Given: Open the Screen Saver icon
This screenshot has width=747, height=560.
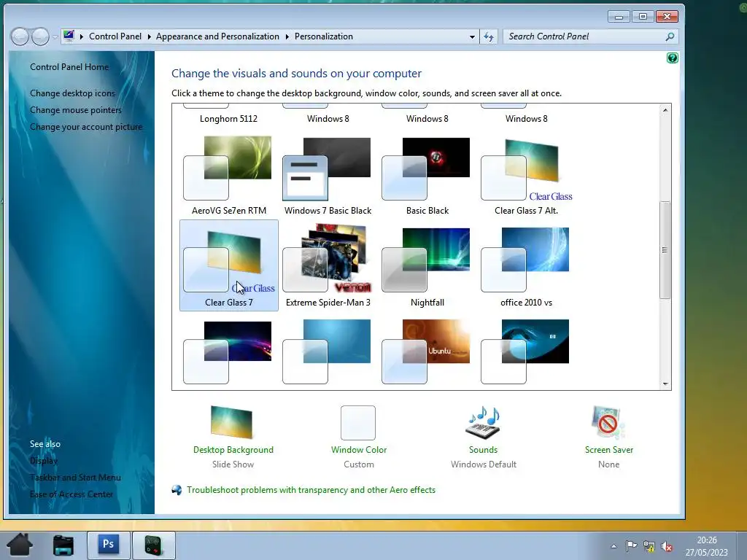Looking at the screenshot, I should click(608, 422).
